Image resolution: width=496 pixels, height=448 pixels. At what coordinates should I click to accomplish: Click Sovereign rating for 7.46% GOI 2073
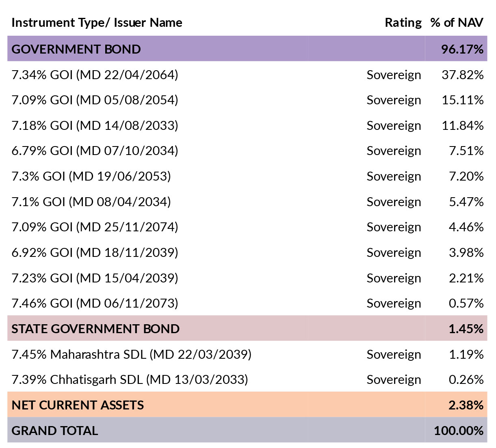(394, 304)
